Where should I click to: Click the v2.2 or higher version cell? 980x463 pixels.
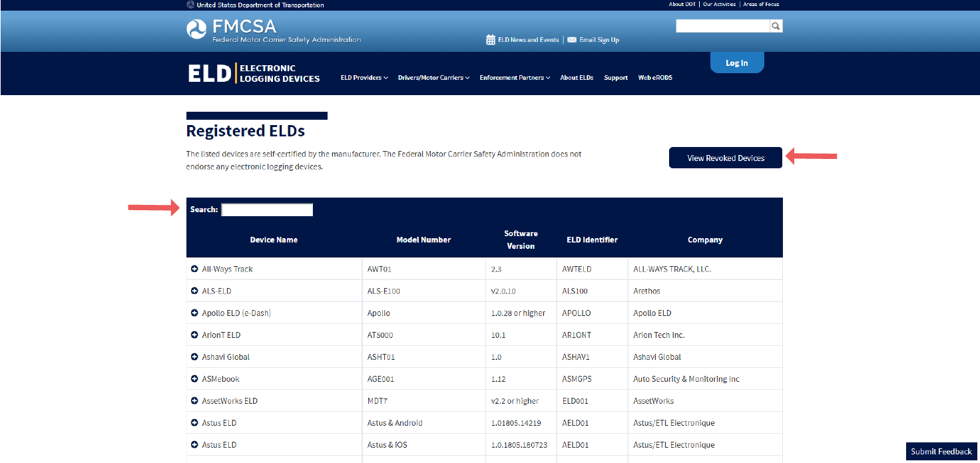(521, 400)
